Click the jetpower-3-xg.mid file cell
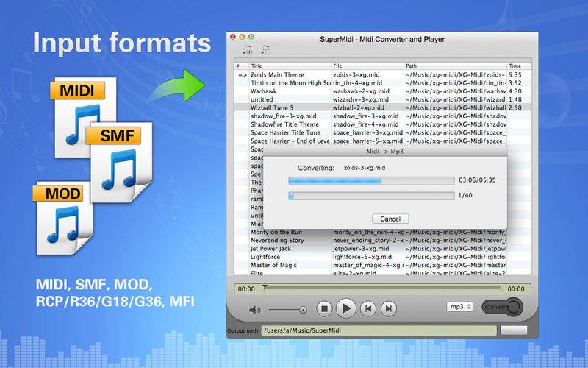The height and width of the screenshot is (368, 588). [368, 249]
